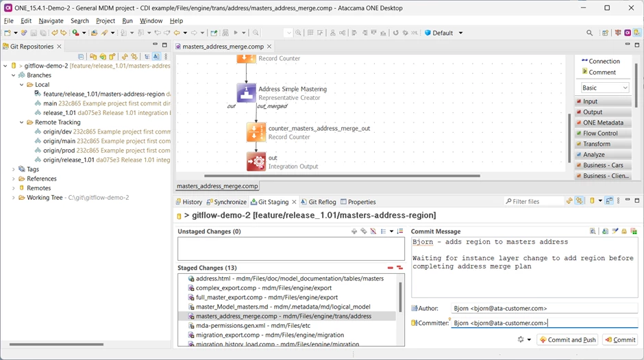Click the Filter files input field
This screenshot has width=644, height=360.
(x=534, y=201)
